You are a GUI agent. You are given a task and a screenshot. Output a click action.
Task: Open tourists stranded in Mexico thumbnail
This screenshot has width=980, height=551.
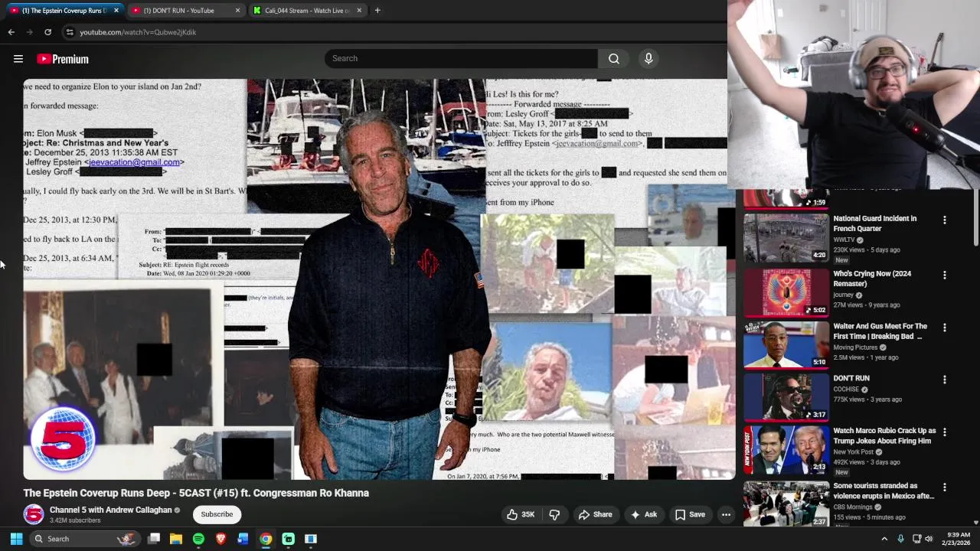click(786, 504)
